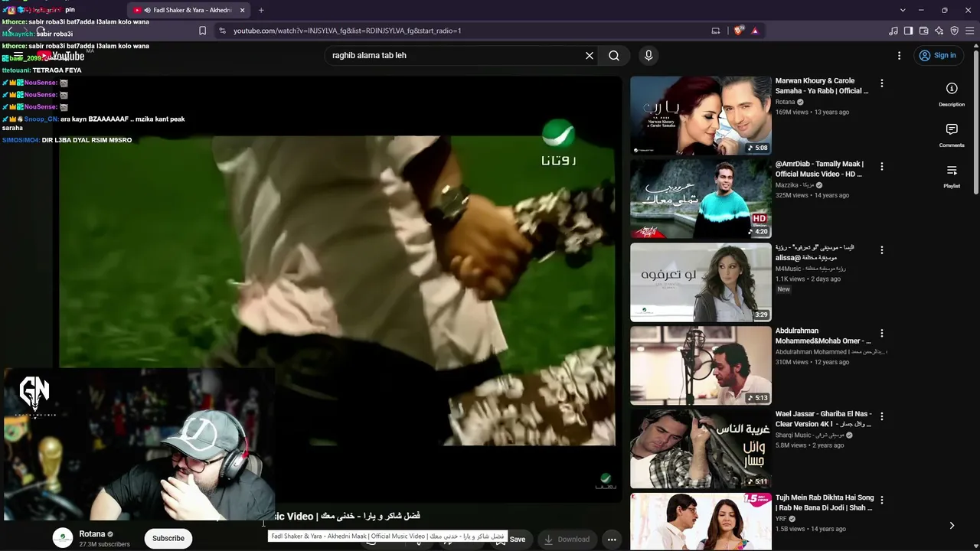Play Marwan Khoury & Carole Samaha thumbnail
Image resolution: width=980 pixels, height=551 pixels.
coord(701,116)
